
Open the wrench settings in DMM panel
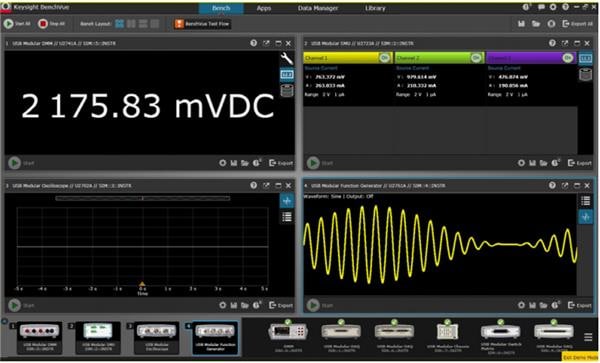click(287, 59)
